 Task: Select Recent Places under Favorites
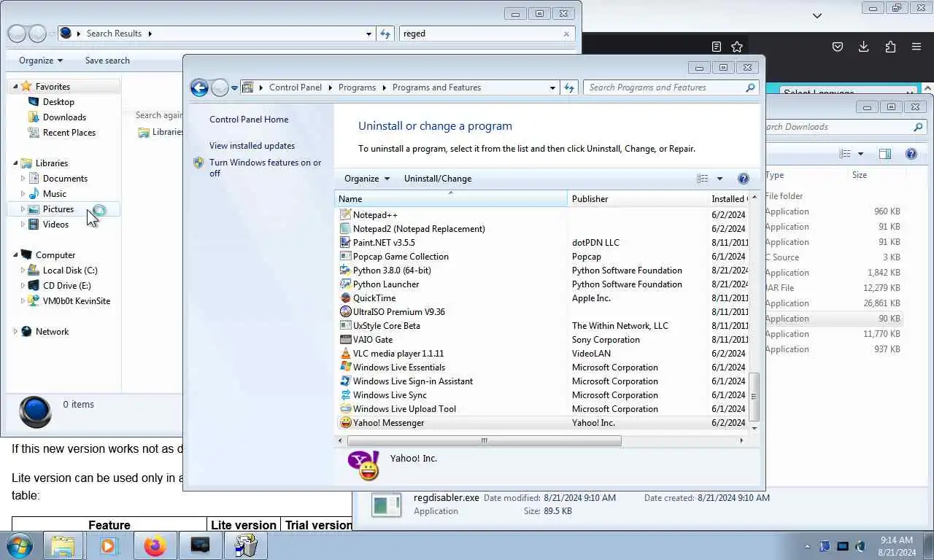point(69,133)
